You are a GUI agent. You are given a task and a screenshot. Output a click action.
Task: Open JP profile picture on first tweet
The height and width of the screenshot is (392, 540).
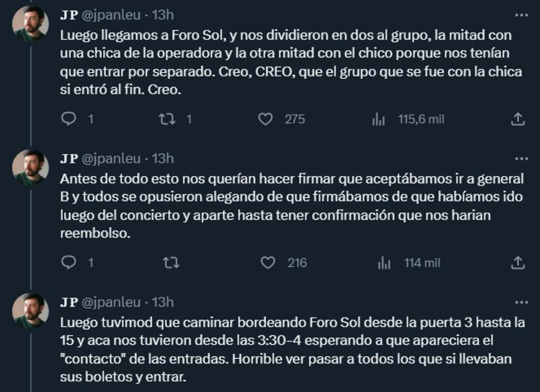tap(30, 24)
